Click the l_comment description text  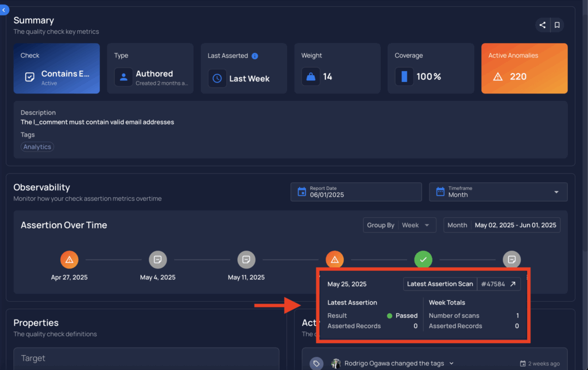(x=97, y=122)
